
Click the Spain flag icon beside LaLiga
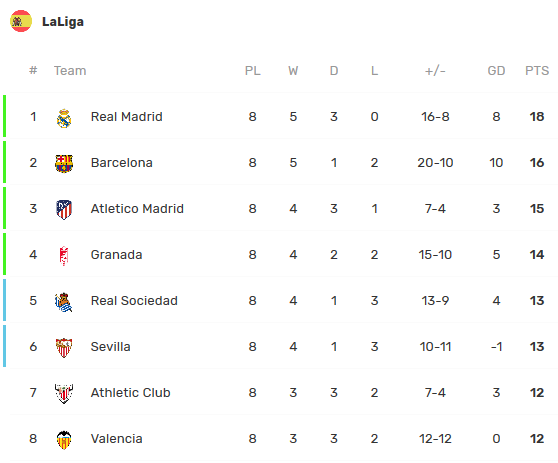[21, 21]
